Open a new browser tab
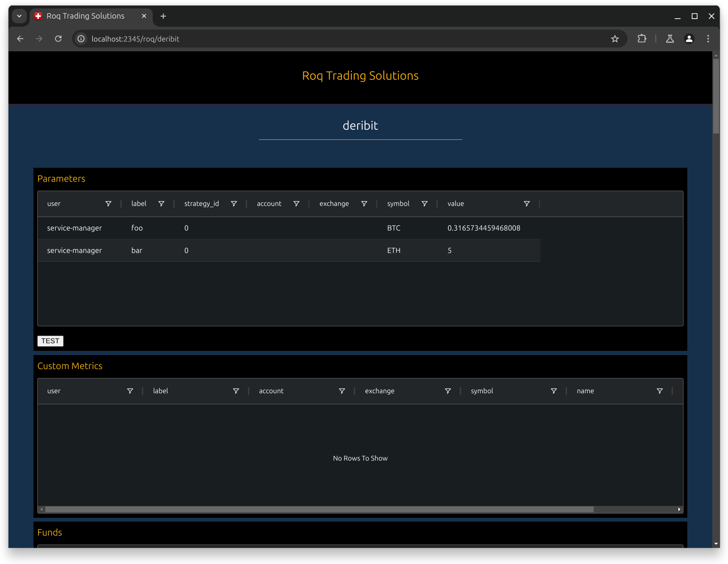This screenshot has width=728, height=564. [x=163, y=16]
